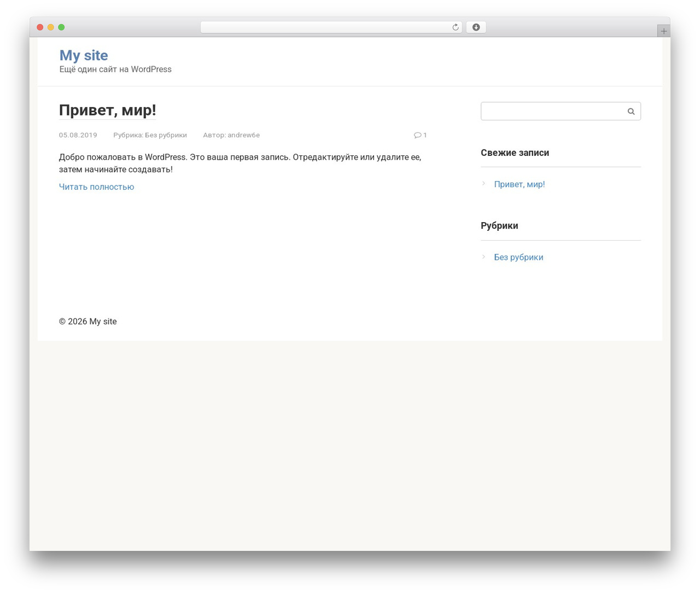Screen dimensions: 700x593
Task: Click the tagline Ещё один сайт на WordPress
Action: click(x=115, y=69)
